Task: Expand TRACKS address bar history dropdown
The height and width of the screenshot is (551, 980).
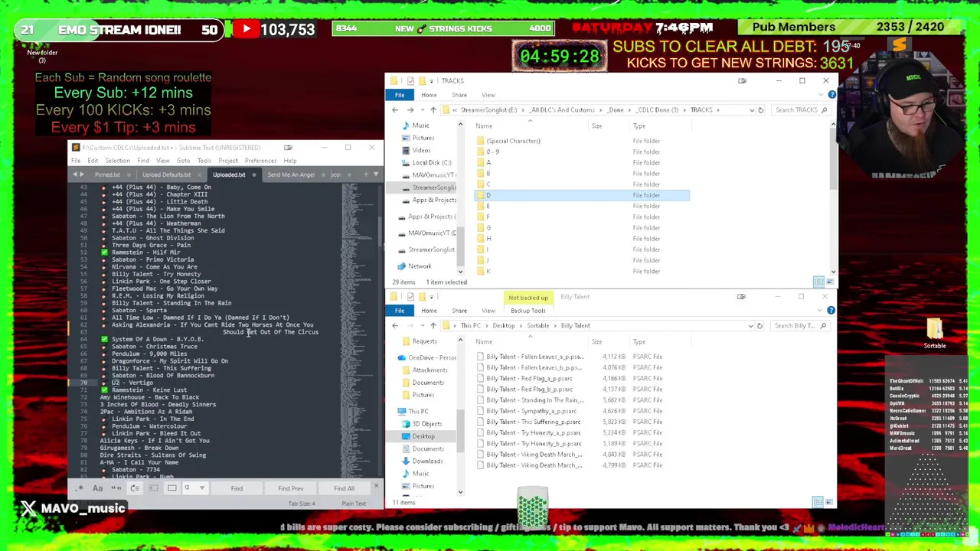Action: pos(750,110)
